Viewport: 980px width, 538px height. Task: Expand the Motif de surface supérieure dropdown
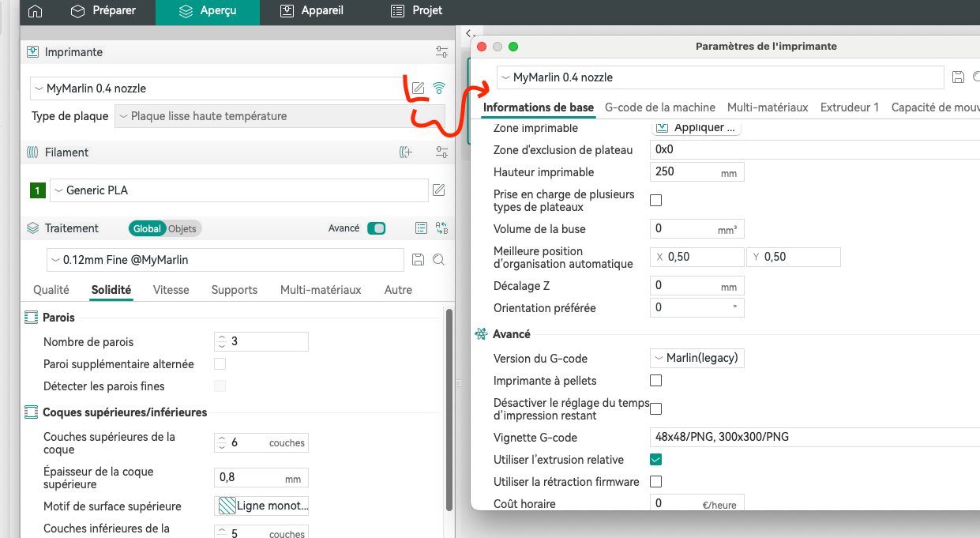[x=261, y=506]
